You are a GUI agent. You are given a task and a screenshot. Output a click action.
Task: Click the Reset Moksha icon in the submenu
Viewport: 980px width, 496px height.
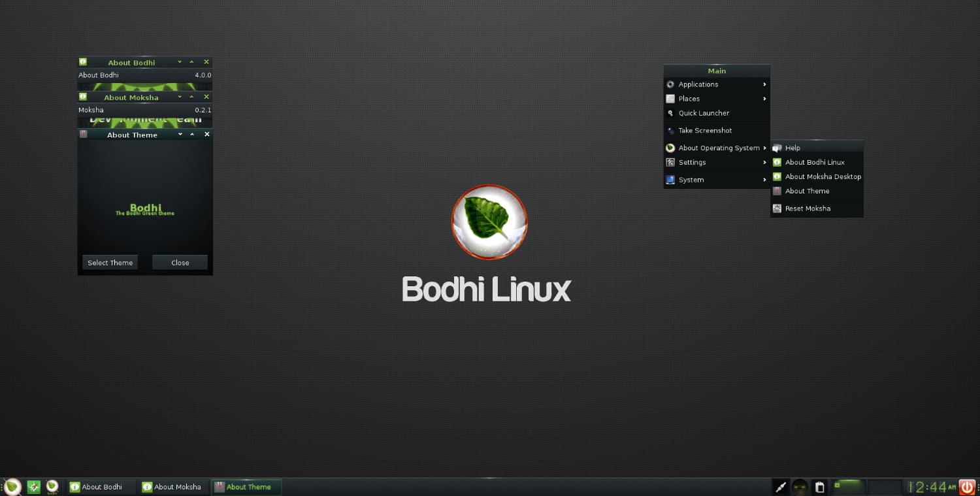point(777,208)
